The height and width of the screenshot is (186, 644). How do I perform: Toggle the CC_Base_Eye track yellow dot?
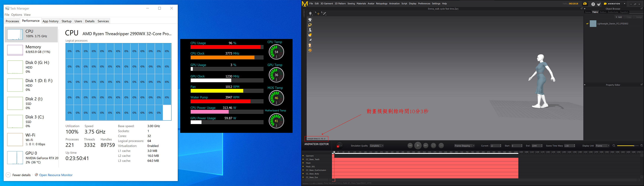pyautogui.click(x=303, y=177)
